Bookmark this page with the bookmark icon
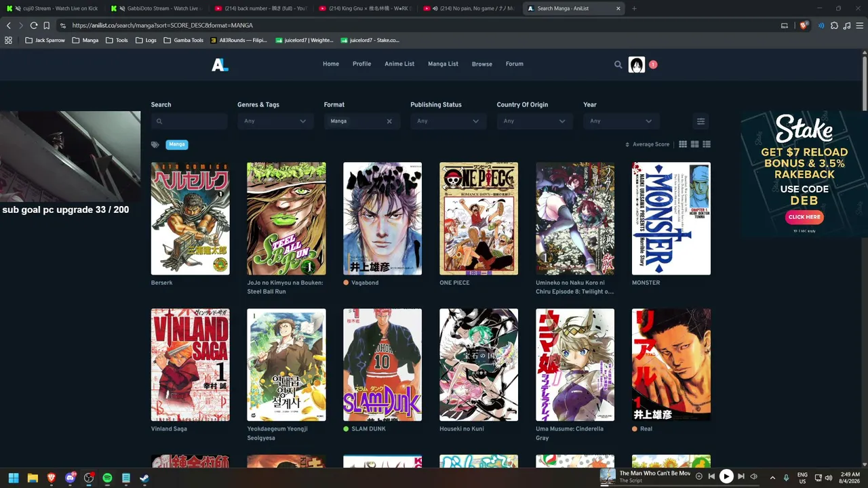This screenshot has width=868, height=488. (x=46, y=25)
